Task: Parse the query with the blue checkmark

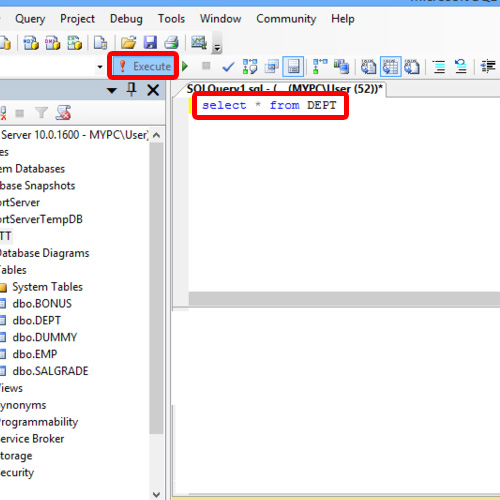Action: point(228,67)
